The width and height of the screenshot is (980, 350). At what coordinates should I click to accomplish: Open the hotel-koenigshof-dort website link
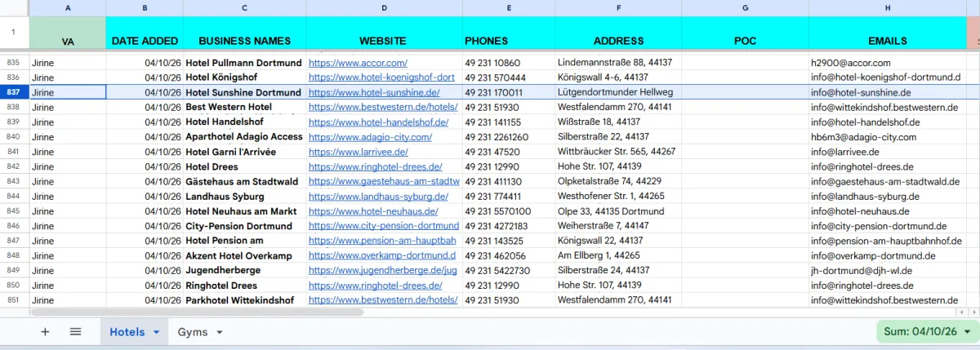coord(381,78)
